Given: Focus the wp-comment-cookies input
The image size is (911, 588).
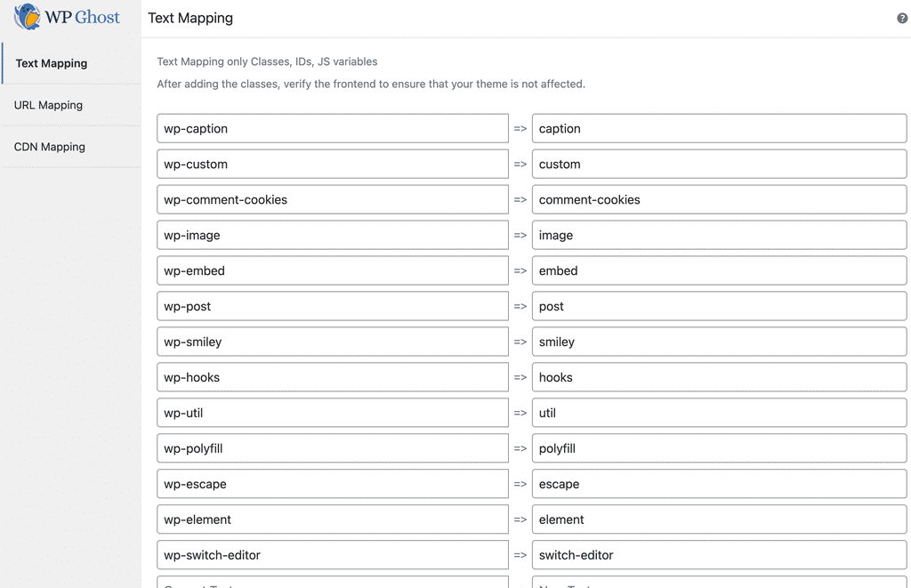Looking at the screenshot, I should [332, 199].
